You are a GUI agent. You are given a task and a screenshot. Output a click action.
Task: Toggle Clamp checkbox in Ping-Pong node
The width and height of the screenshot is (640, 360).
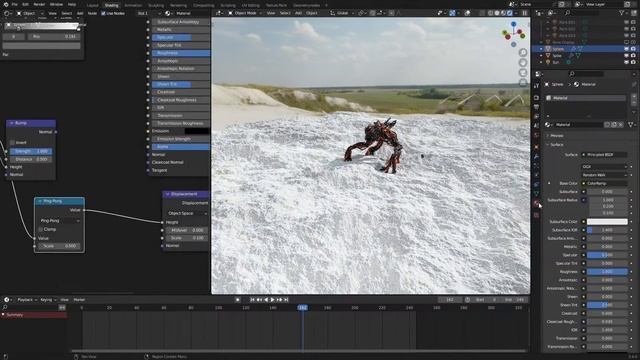pyautogui.click(x=41, y=229)
